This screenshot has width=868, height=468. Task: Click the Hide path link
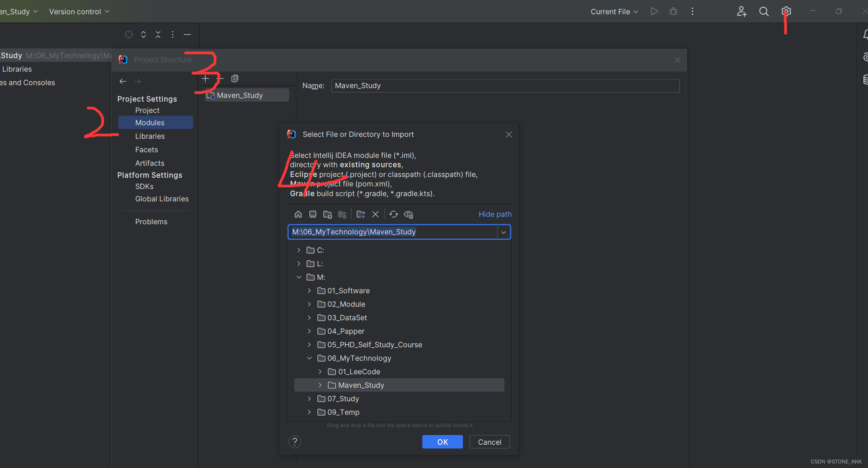tap(495, 214)
